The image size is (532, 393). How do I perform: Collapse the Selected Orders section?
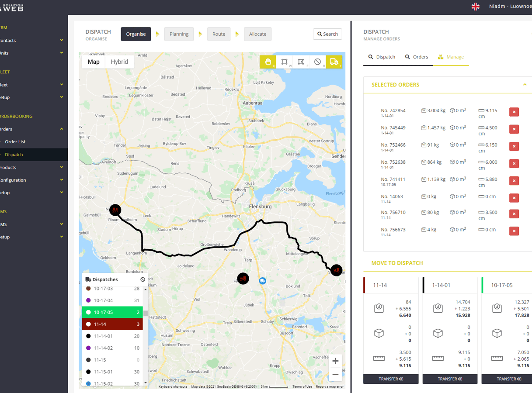pos(525,85)
